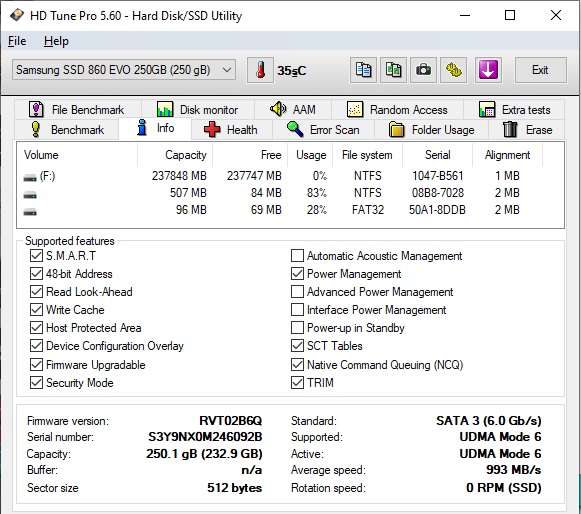
Task: Toggle the Interface Power Management checkbox
Action: [x=297, y=310]
